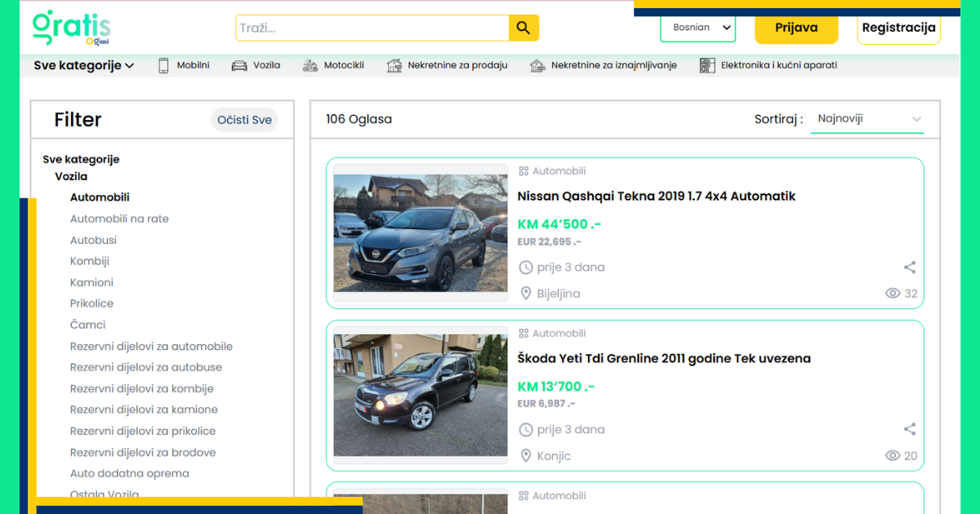Screen dimensions: 980x514
Task: Click the Vozila car icon
Action: [239, 65]
